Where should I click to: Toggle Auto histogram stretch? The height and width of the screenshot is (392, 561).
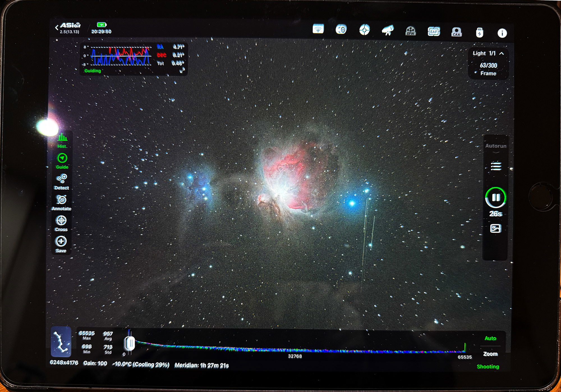click(x=490, y=338)
